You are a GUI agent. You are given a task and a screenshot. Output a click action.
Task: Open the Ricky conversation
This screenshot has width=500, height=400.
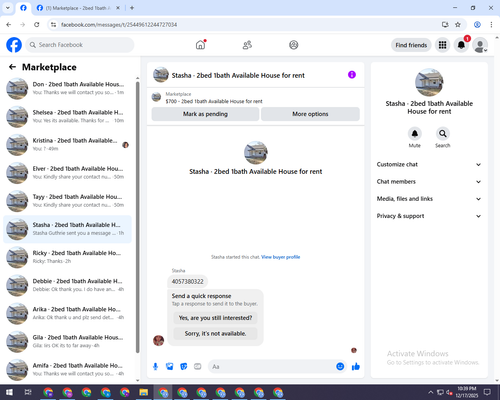click(68, 257)
